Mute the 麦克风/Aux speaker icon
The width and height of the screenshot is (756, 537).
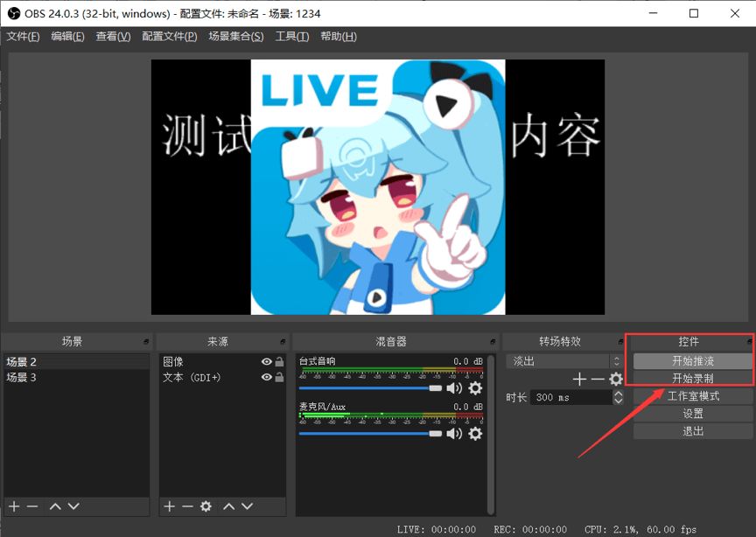(x=454, y=434)
